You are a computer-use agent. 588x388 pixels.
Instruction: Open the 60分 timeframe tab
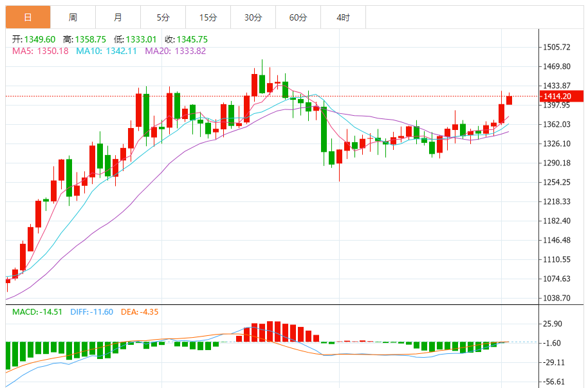click(298, 17)
